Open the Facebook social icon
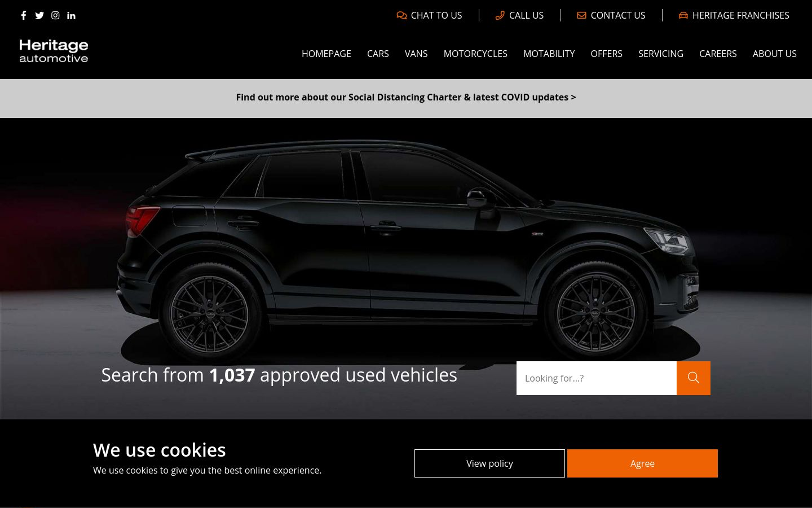The height and width of the screenshot is (508, 812). coord(24,16)
